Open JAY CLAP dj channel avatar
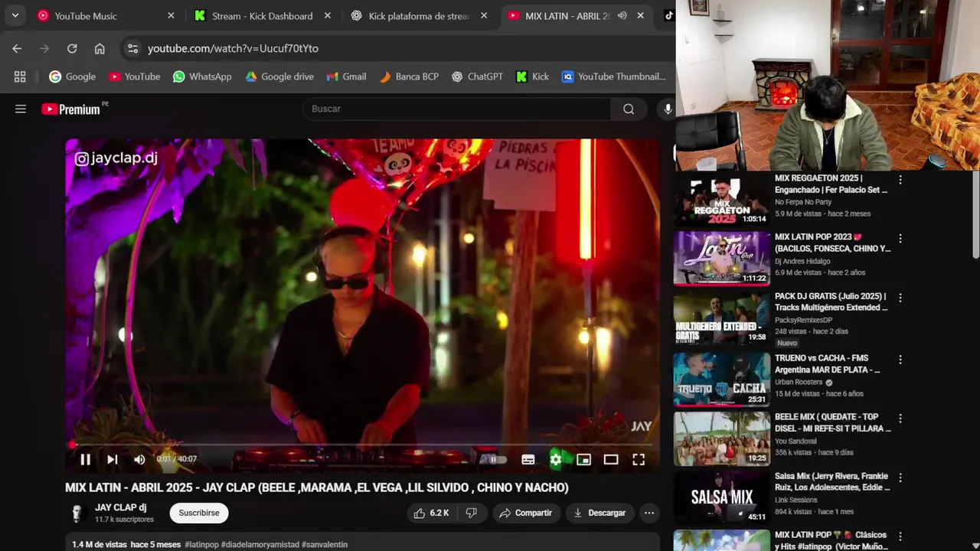 pos(77,513)
